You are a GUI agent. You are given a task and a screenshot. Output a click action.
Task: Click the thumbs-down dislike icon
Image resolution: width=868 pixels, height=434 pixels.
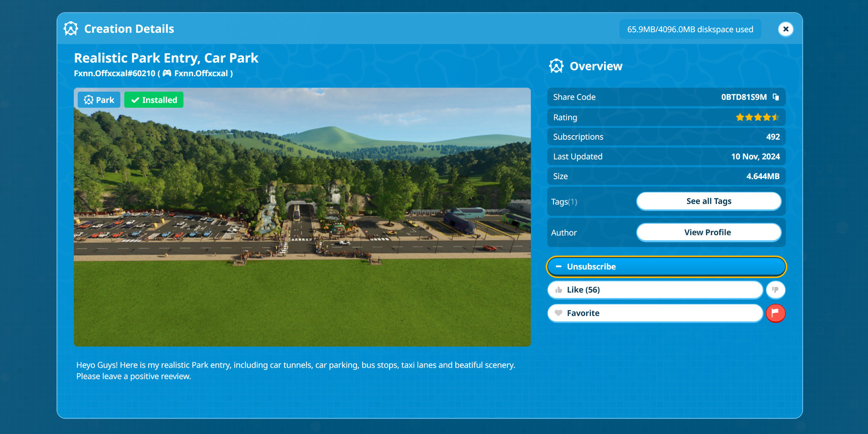(775, 290)
